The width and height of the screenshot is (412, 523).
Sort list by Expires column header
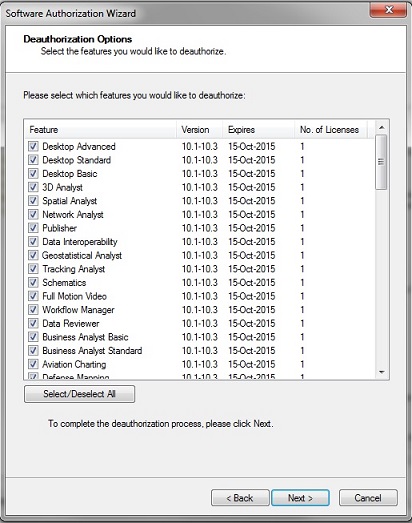click(259, 130)
